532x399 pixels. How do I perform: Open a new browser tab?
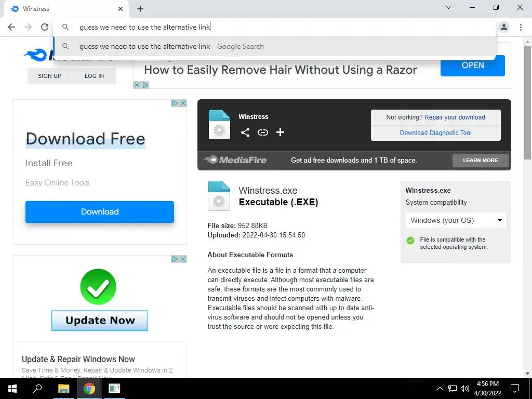tap(140, 9)
